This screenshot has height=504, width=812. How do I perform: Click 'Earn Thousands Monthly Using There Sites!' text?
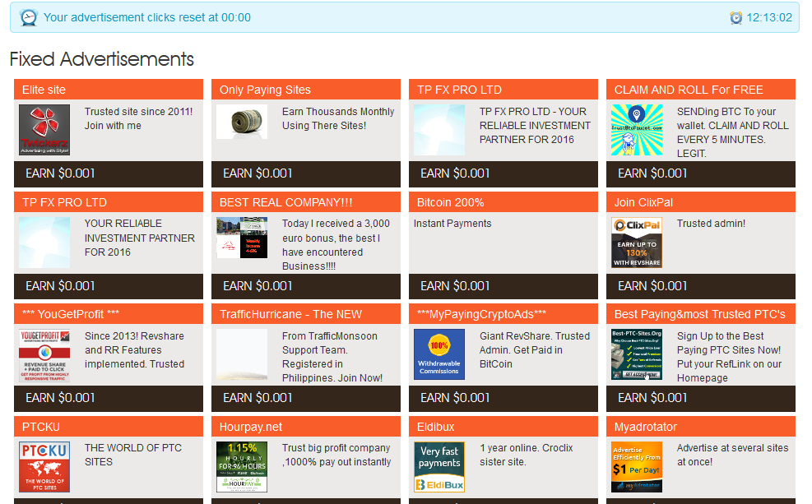[x=338, y=118]
